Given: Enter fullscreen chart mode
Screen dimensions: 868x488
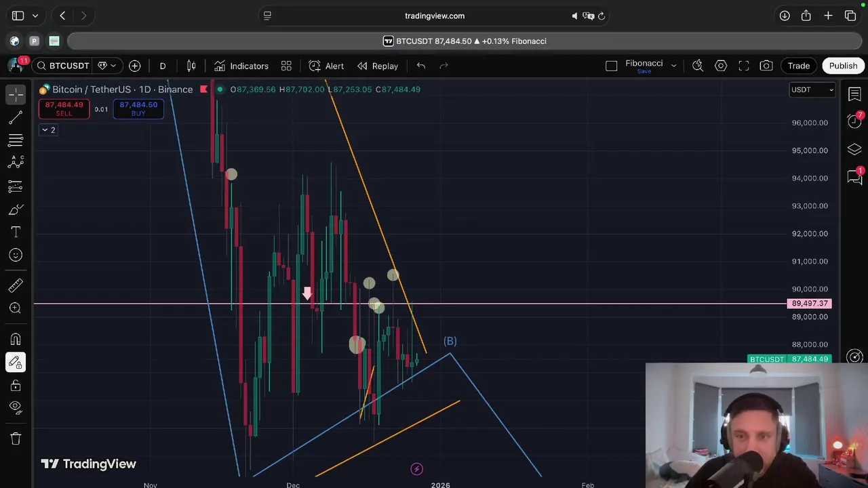Looking at the screenshot, I should coord(744,66).
